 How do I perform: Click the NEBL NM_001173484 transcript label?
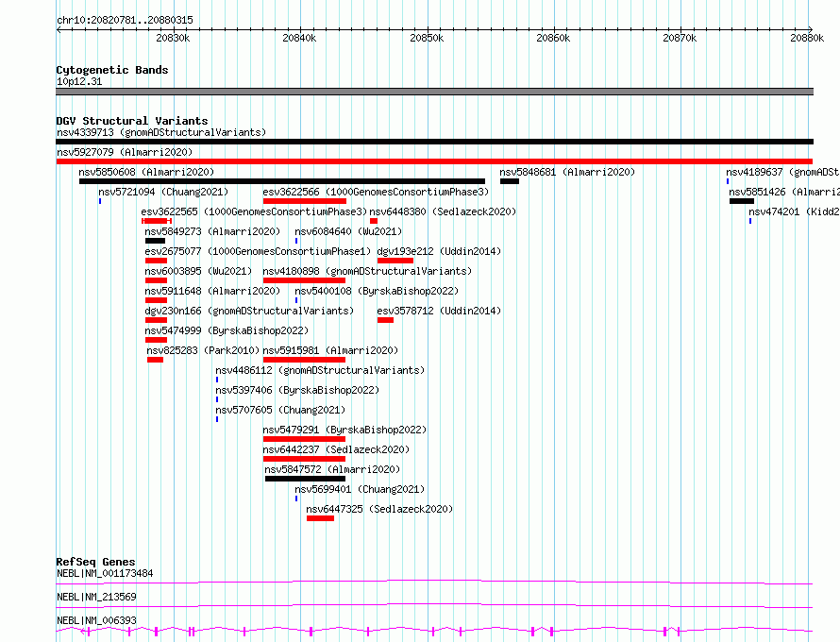point(105,573)
